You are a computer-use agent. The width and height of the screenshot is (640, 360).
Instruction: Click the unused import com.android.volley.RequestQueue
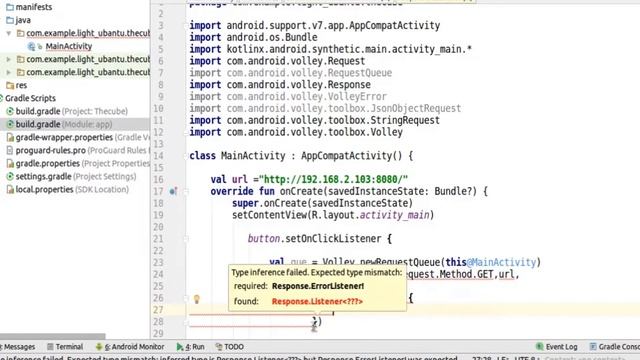(x=291, y=73)
